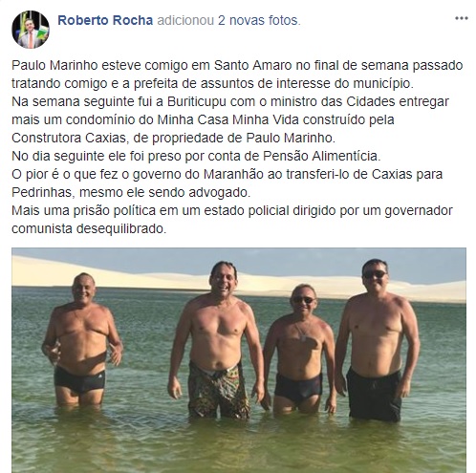
Task: Click the 'Construtora Caxias' phrase
Action: [x=69, y=138]
